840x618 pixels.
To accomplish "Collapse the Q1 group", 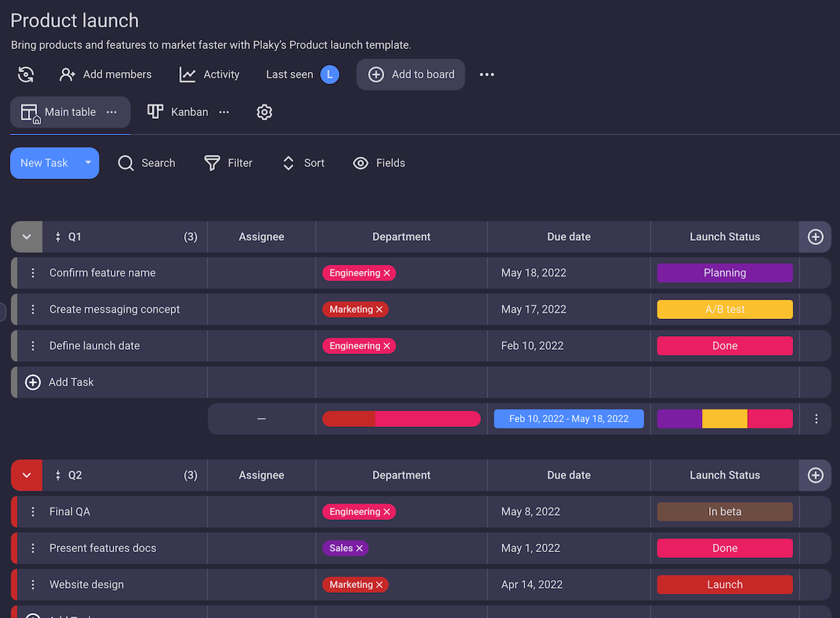I will pyautogui.click(x=27, y=237).
